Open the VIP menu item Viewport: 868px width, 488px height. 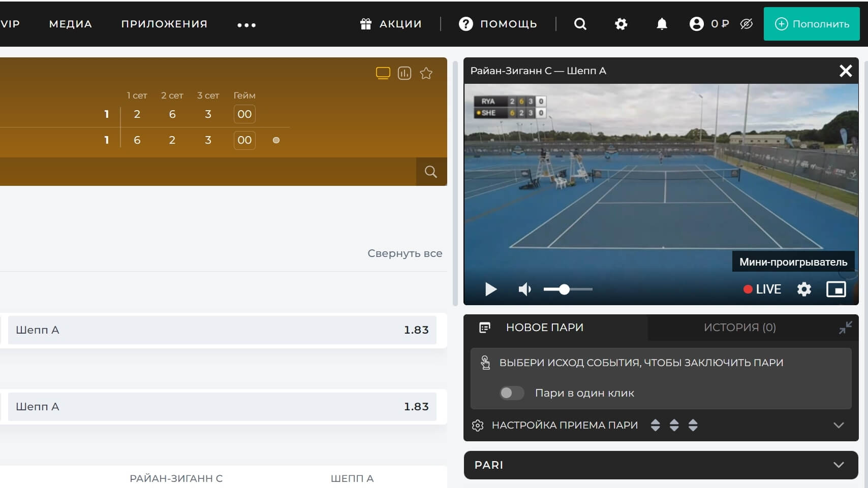click(x=10, y=24)
